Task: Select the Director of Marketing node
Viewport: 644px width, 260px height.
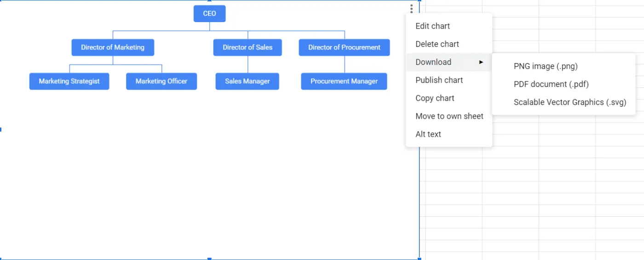Action: tap(113, 47)
